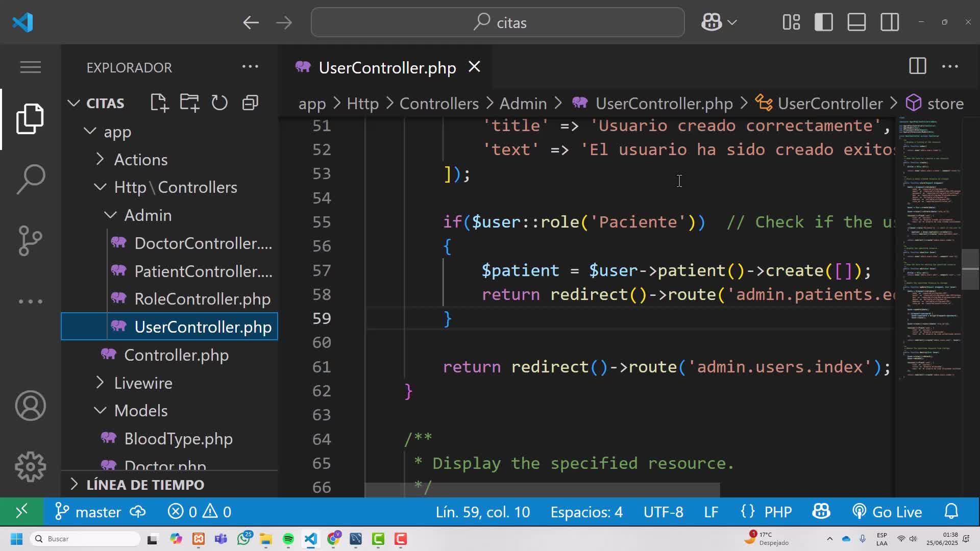This screenshot has height=551, width=980.
Task: Toggle the bottom panel
Action: (856, 22)
